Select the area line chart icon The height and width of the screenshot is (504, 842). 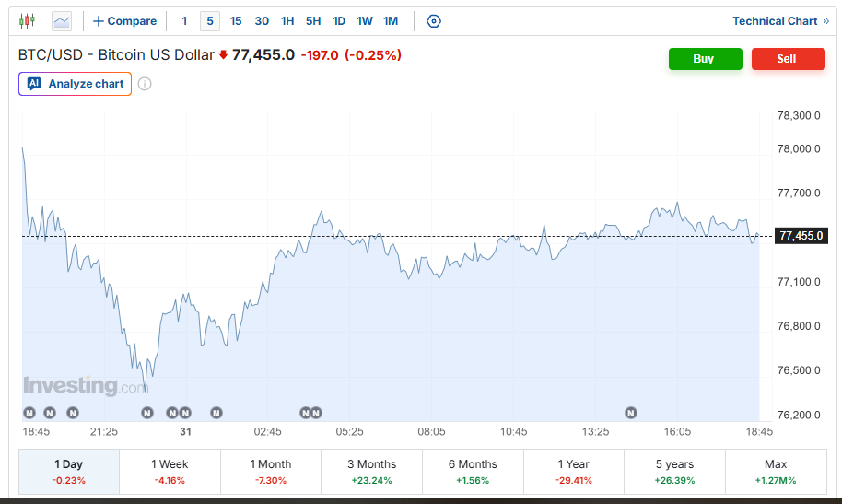62,21
